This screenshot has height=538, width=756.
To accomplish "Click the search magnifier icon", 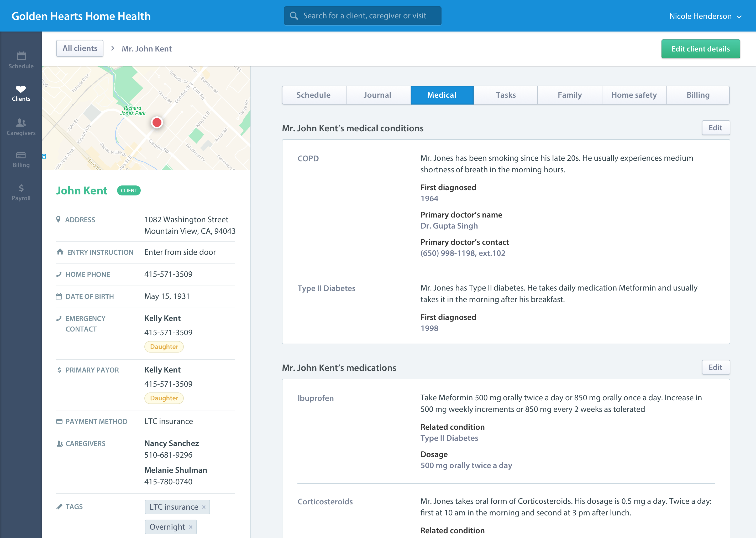I will click(293, 15).
